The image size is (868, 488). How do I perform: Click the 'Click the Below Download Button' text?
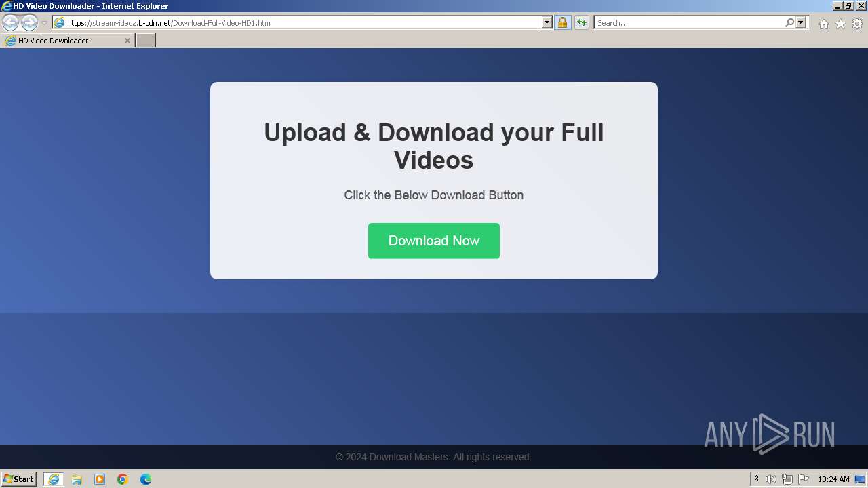(x=434, y=195)
